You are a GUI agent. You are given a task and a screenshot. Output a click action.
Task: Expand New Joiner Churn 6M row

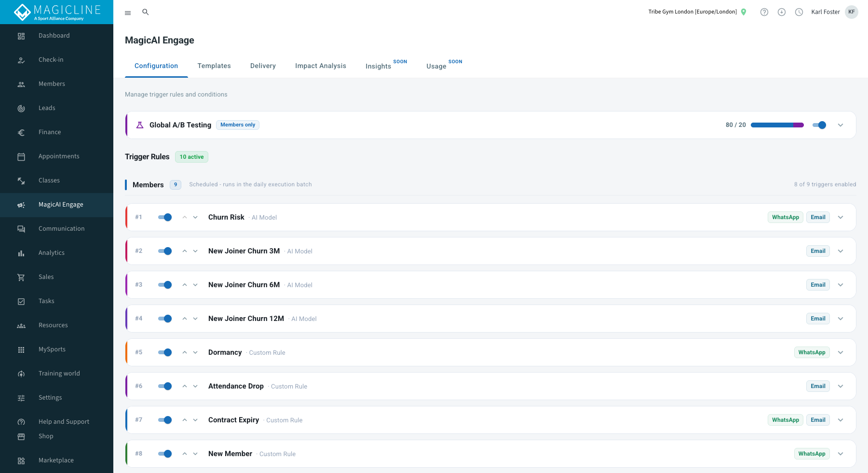click(841, 285)
